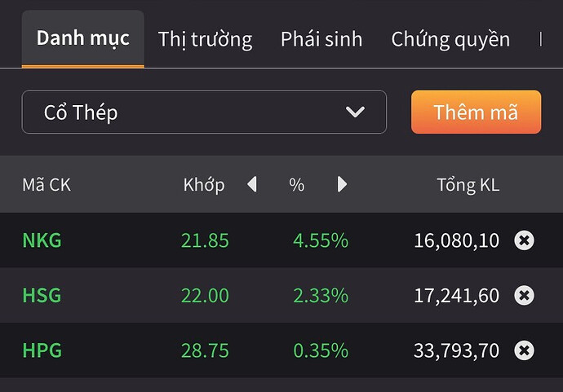Sort by the Mã CK column header
The width and height of the screenshot is (563, 392).
click(47, 185)
